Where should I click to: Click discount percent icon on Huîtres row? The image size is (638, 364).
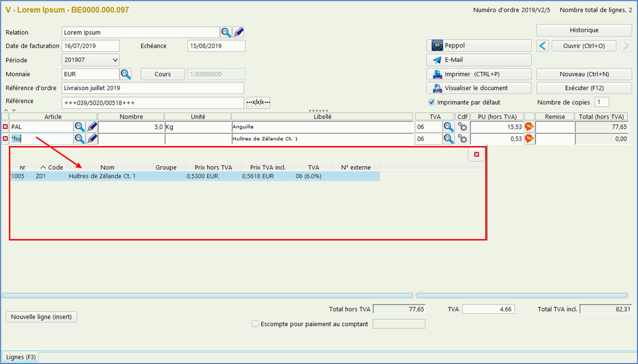[529, 139]
